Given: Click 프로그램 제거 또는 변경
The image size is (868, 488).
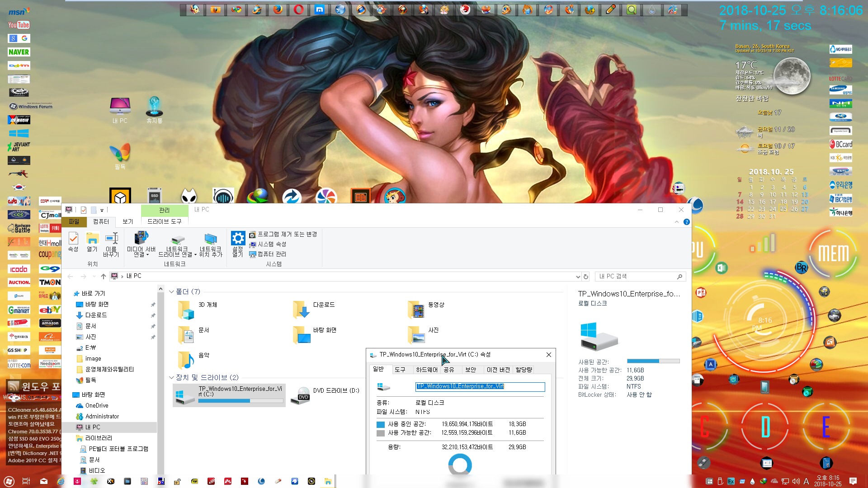Looking at the screenshot, I should 283,235.
